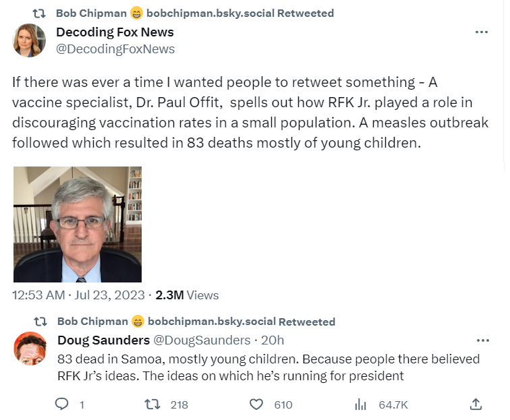Open the Doug Saunders display name link
The height and width of the screenshot is (420, 510).
coord(103,340)
